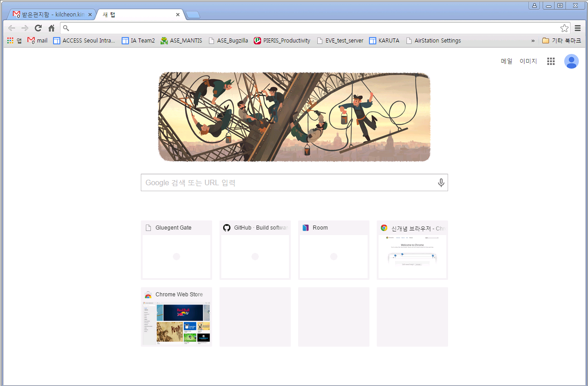Screen dimensions: 588x386
Task: Click the ASE_MANTIS bookmark
Action: [x=182, y=40]
